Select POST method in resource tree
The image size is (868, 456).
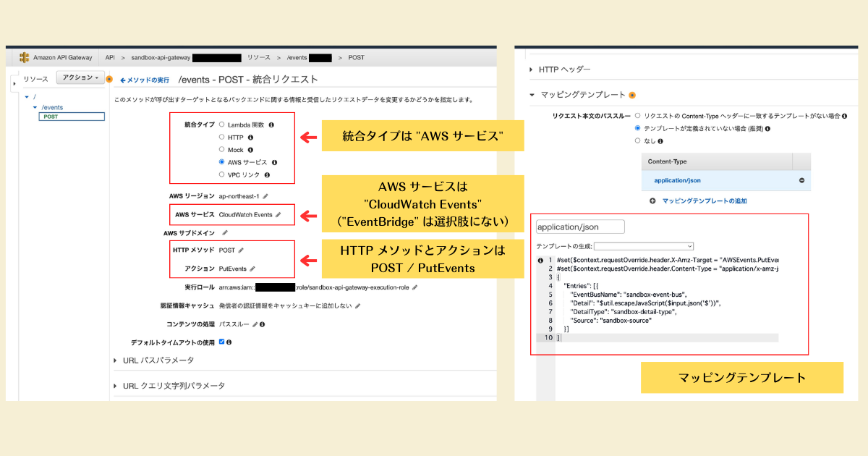pyautogui.click(x=72, y=116)
